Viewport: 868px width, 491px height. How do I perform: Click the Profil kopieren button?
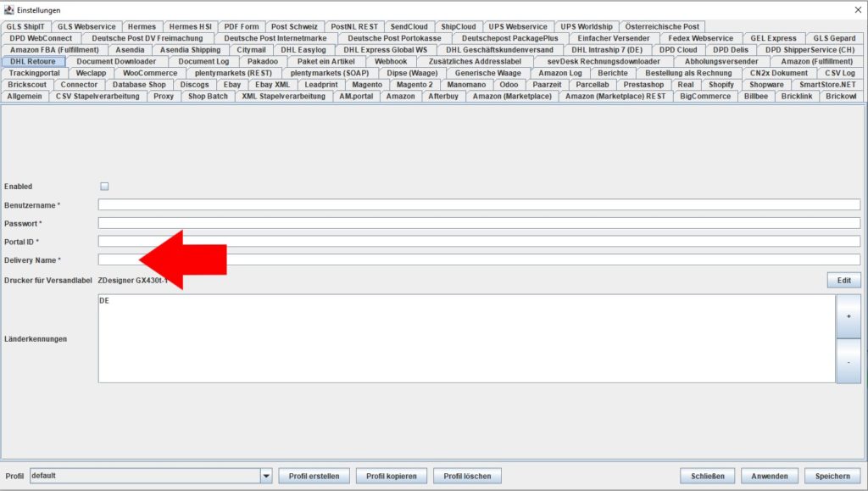click(x=391, y=476)
